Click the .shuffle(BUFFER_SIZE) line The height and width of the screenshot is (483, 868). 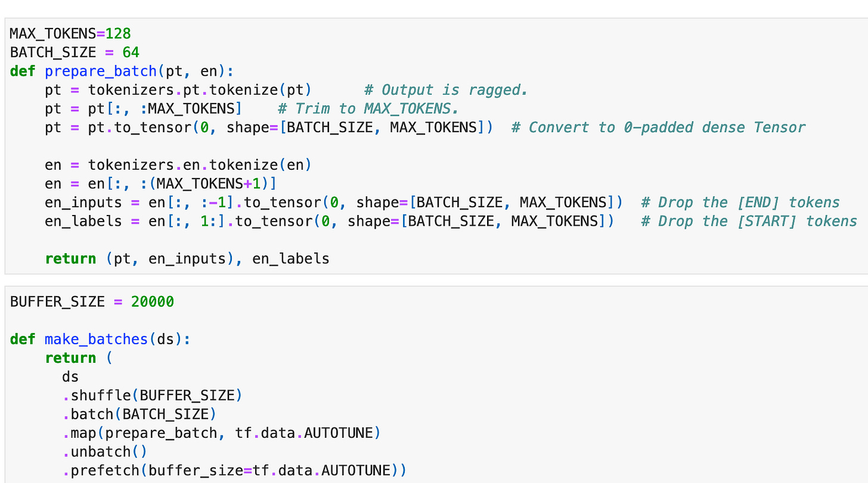[x=152, y=395]
